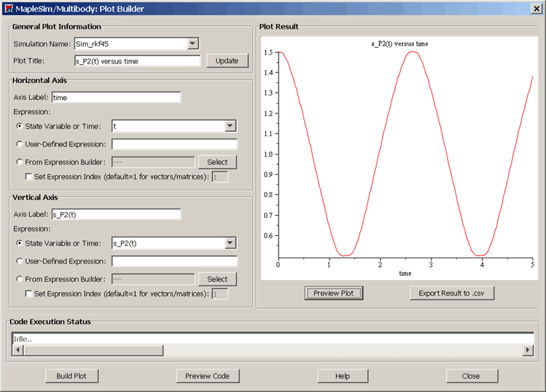This screenshot has width=546, height=392.
Task: Edit the horizontal Axis Label field
Action: 116,97
